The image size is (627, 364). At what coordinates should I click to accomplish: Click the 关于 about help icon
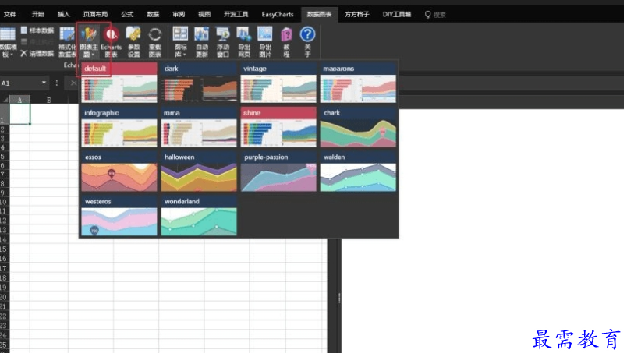coord(307,42)
